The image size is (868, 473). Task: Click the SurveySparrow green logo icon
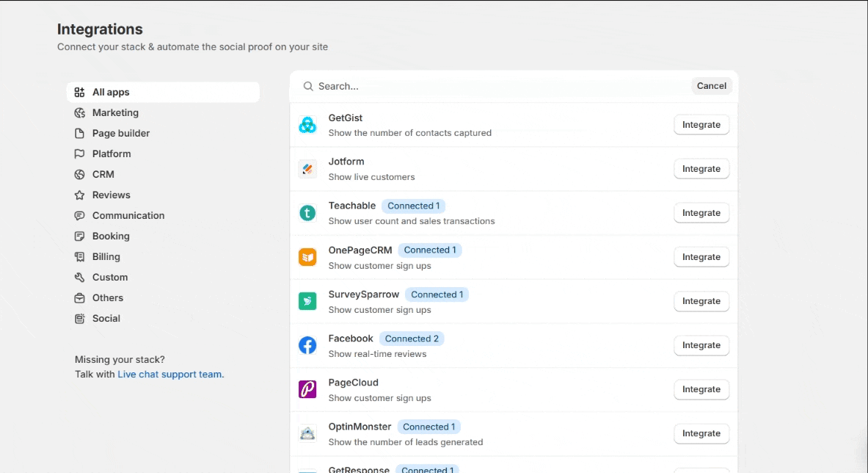tap(307, 301)
